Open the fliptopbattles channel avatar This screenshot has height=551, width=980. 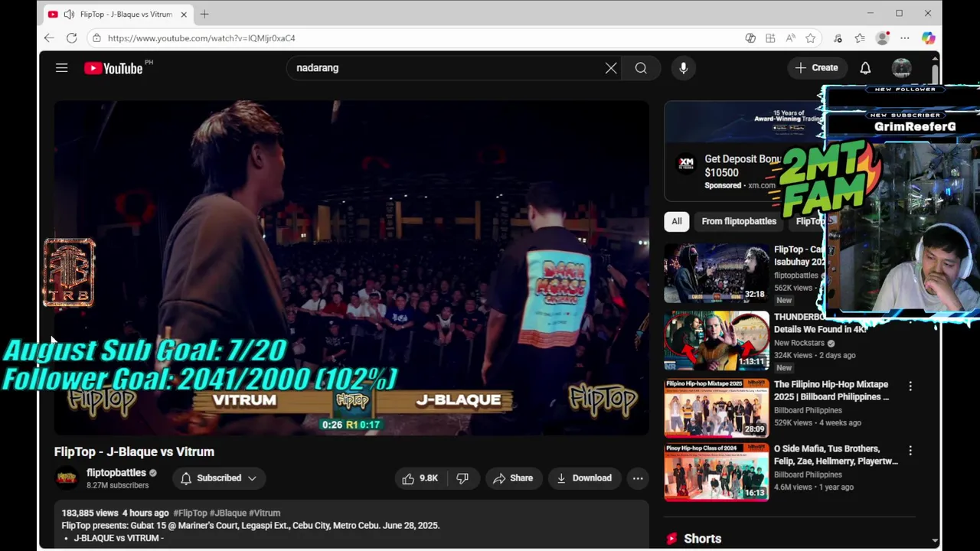coord(67,478)
